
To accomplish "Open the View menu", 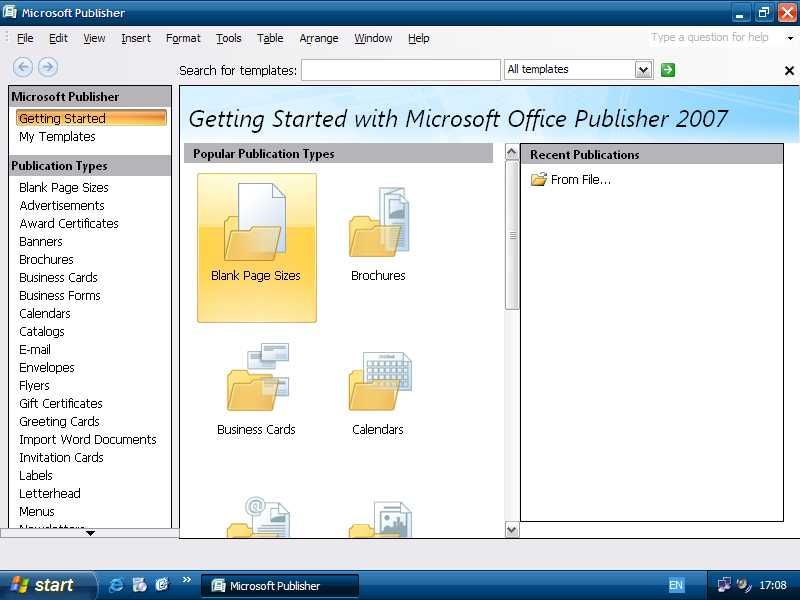I will (94, 38).
